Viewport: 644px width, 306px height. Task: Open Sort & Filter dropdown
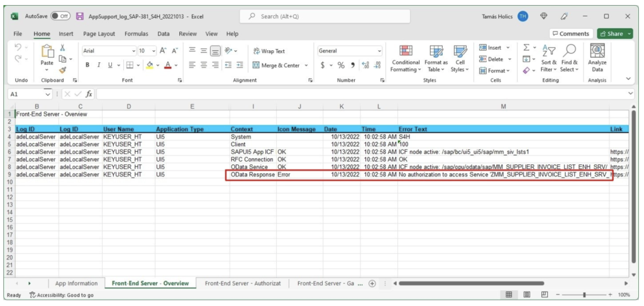click(548, 59)
